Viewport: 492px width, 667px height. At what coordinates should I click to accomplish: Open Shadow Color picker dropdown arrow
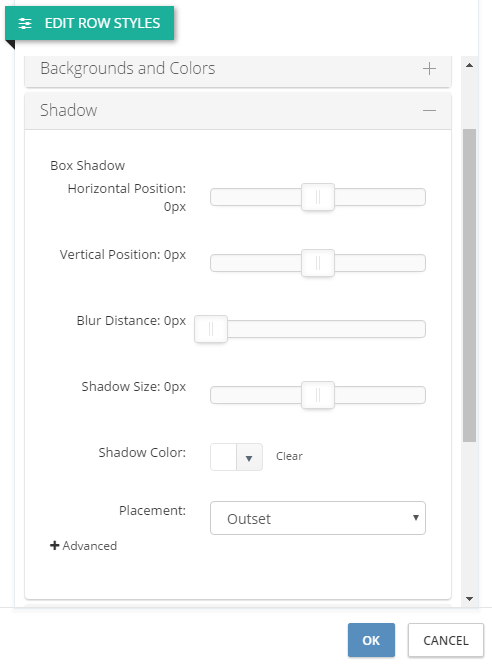pos(249,458)
